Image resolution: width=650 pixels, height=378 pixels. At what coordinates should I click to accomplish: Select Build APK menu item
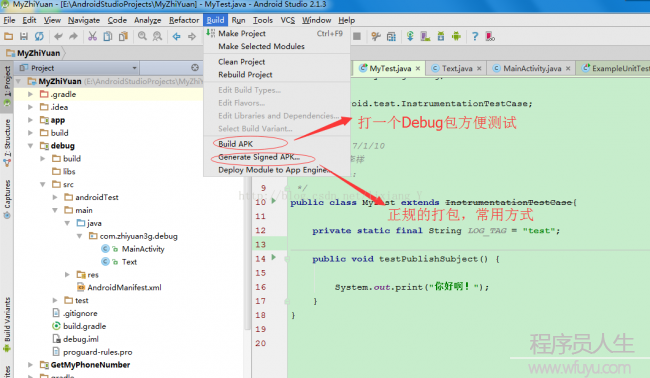coord(277,144)
